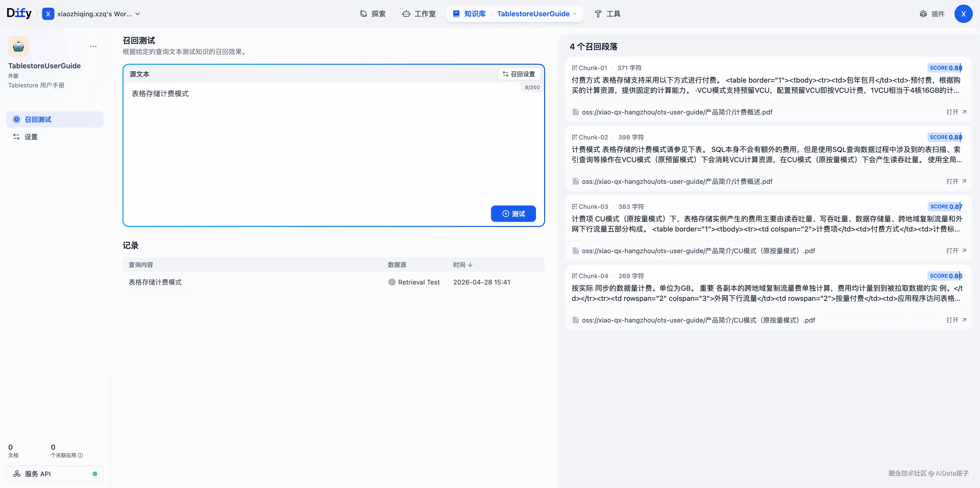The image size is (980, 488).
Task: Click the file icon under Chunk-02
Action: (x=575, y=181)
